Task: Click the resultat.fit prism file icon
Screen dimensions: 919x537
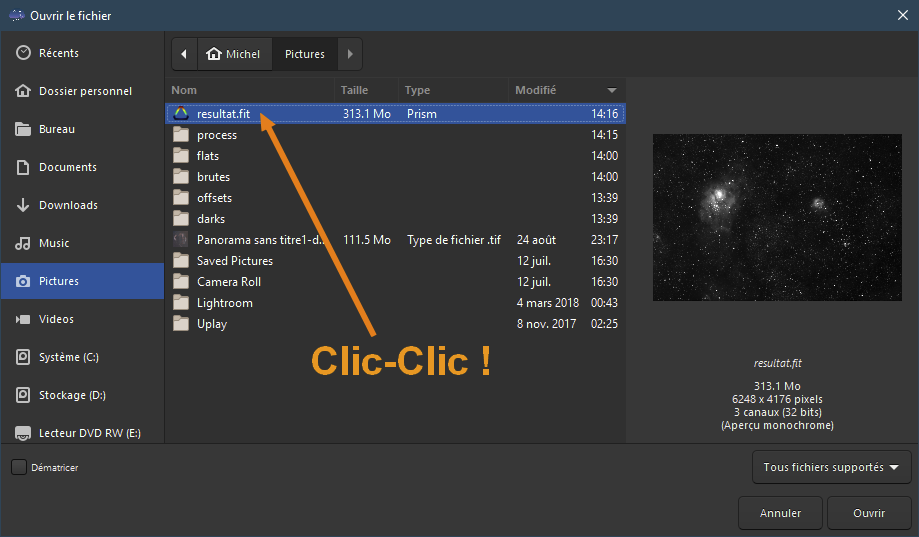Action: pyautogui.click(x=181, y=113)
